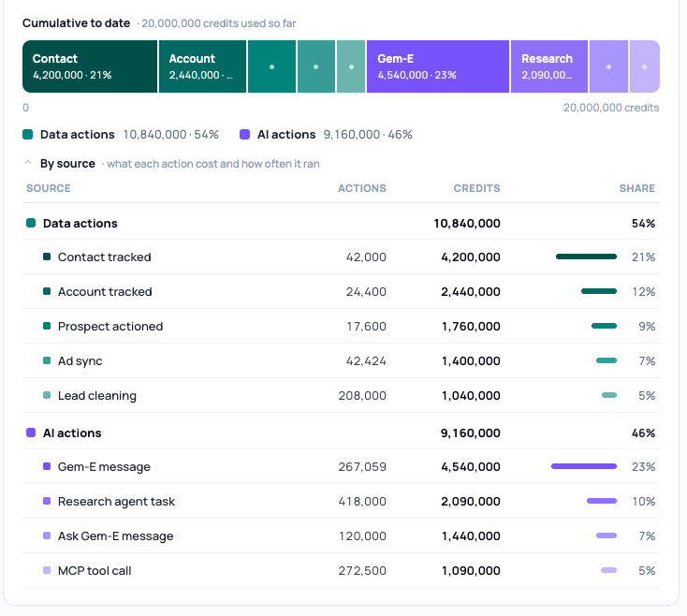
Task: Collapse the By source section chevron
Action: point(28,163)
